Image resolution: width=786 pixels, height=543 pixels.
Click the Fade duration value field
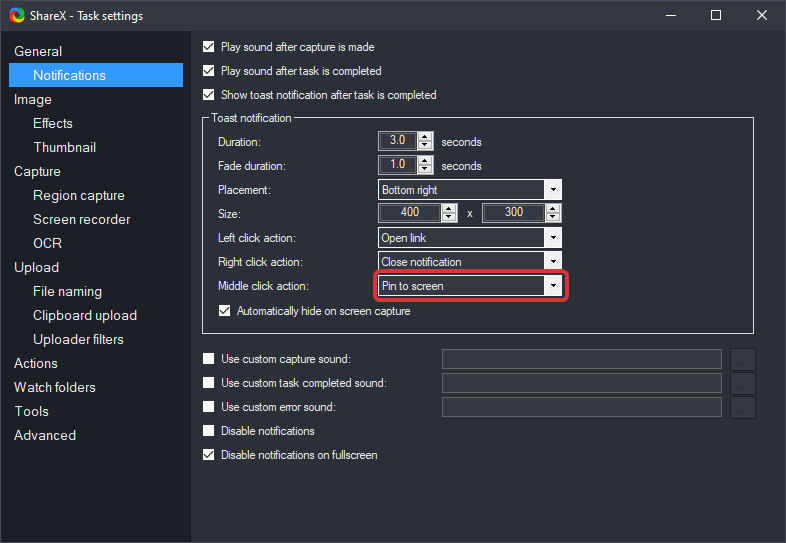(x=398, y=165)
